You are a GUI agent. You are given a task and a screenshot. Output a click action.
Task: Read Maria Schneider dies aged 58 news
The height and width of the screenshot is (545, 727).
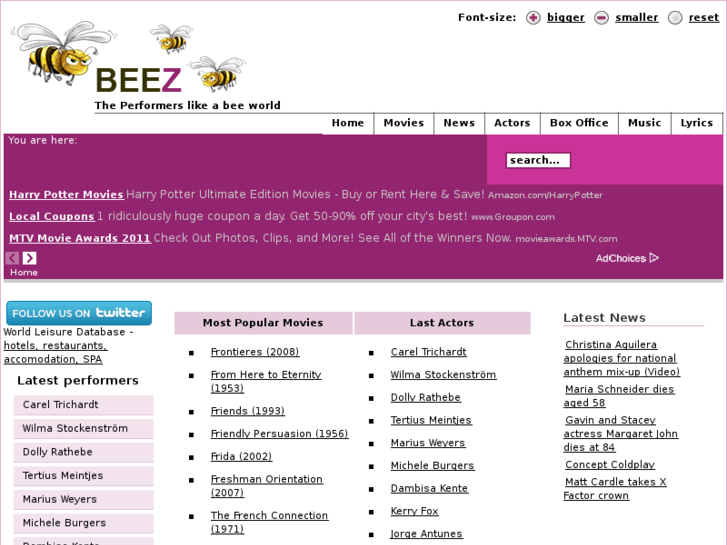coord(619,396)
